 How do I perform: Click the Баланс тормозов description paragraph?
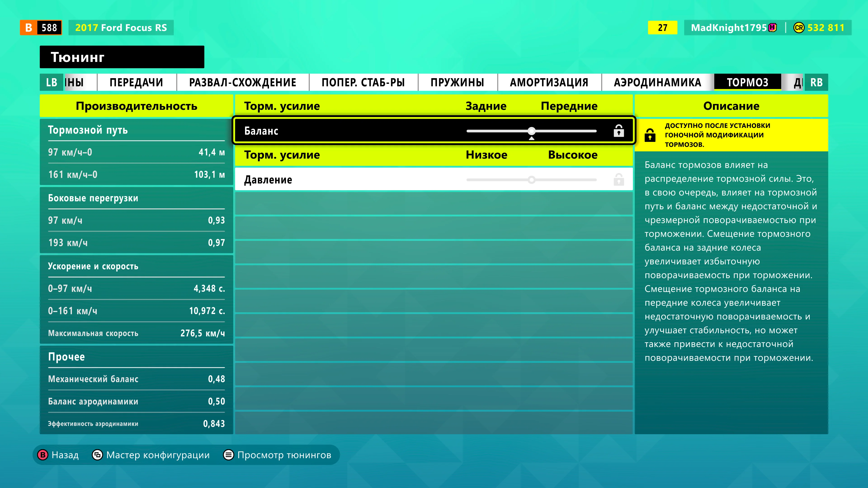tap(731, 261)
